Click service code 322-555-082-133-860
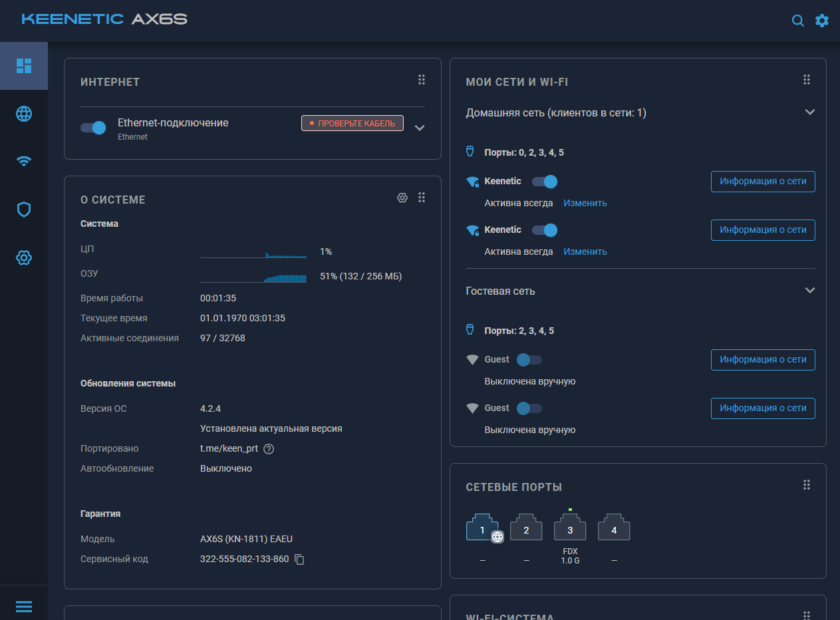The width and height of the screenshot is (840, 620). coord(245,559)
